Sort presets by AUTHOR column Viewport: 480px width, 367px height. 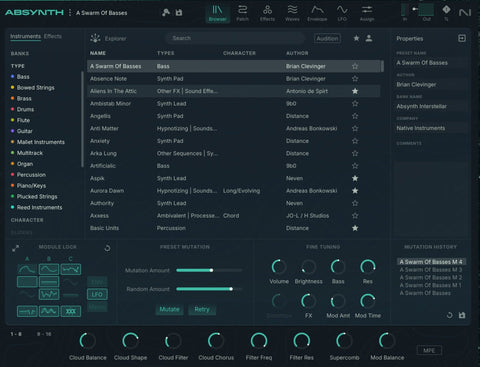click(x=297, y=53)
